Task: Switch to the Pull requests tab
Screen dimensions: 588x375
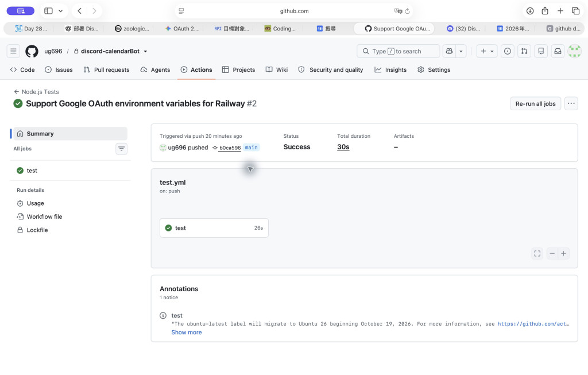Action: click(106, 69)
